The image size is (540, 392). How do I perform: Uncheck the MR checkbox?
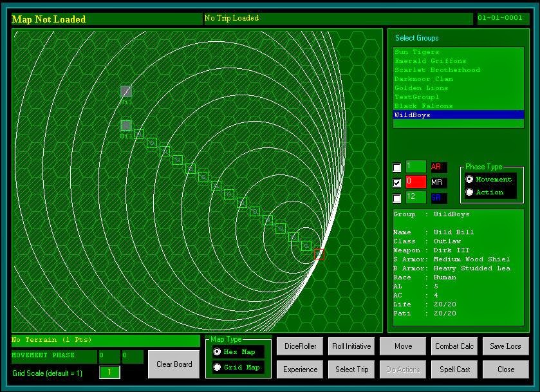pyautogui.click(x=396, y=183)
